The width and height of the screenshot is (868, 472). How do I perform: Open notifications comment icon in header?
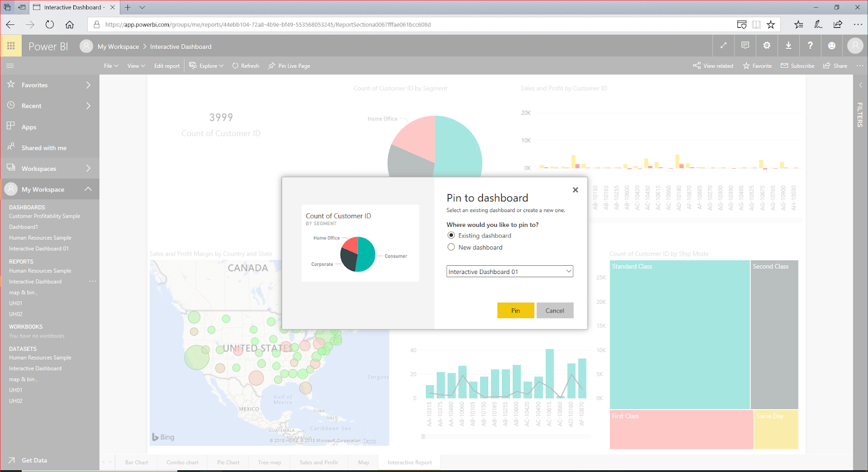(x=745, y=46)
